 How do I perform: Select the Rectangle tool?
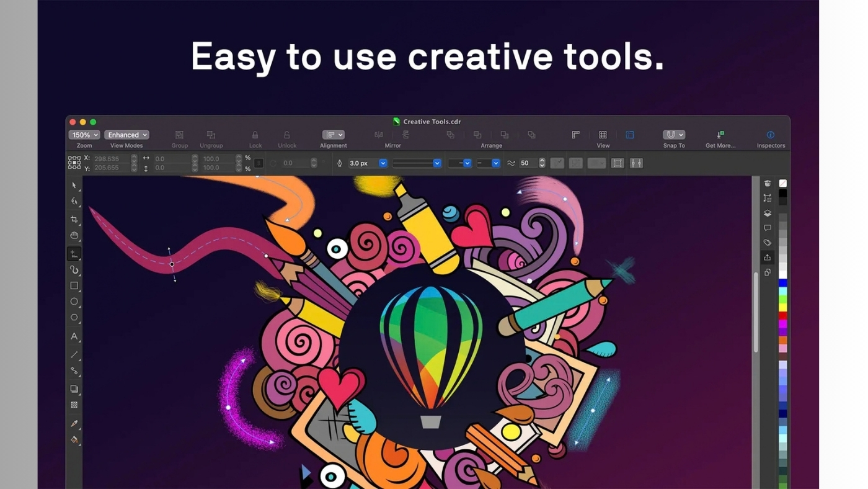pos(74,285)
